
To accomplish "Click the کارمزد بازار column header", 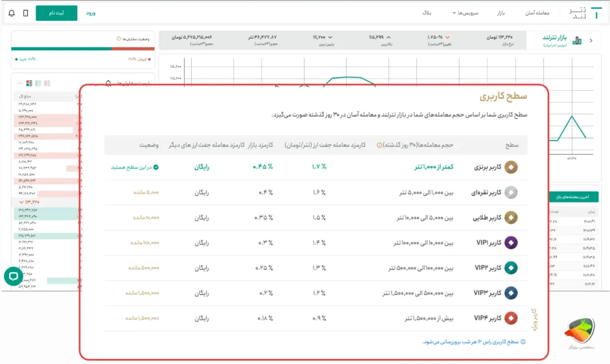I will click(261, 145).
